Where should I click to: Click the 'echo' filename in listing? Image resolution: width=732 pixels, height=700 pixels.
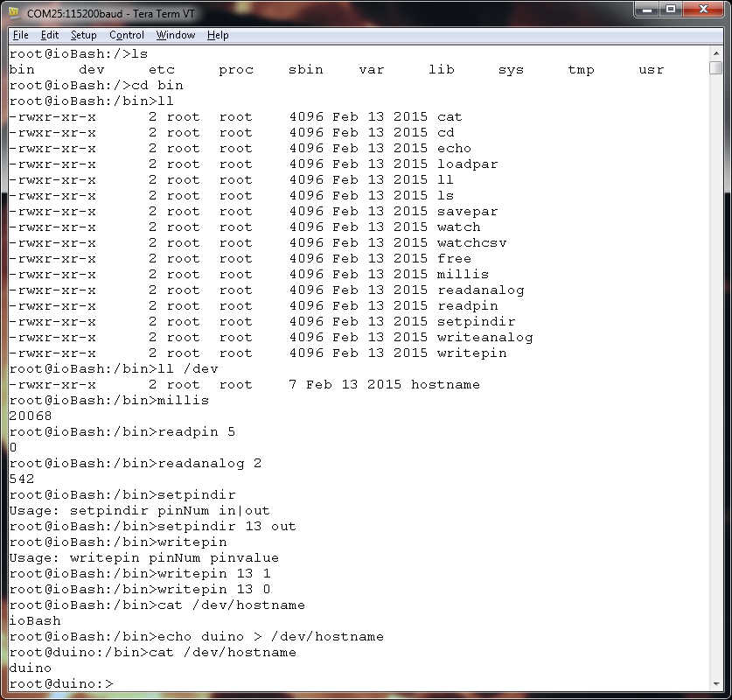[454, 148]
